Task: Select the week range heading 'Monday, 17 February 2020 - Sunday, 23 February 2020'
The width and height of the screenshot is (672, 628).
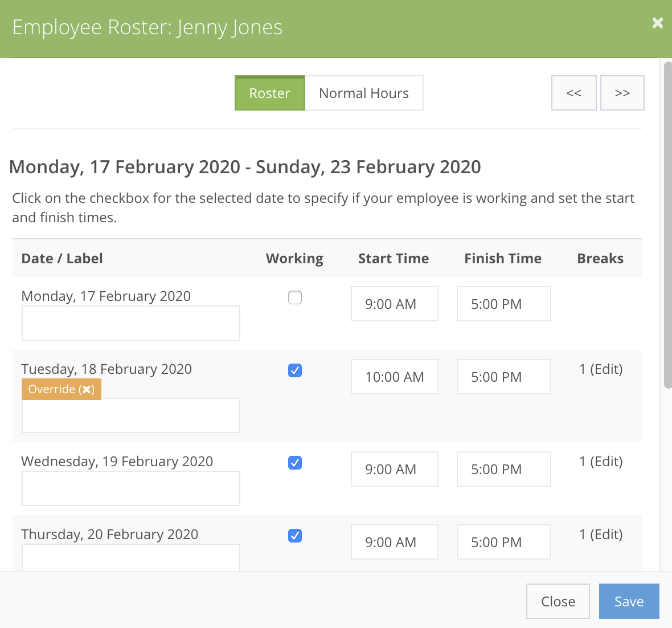Action: (x=245, y=167)
